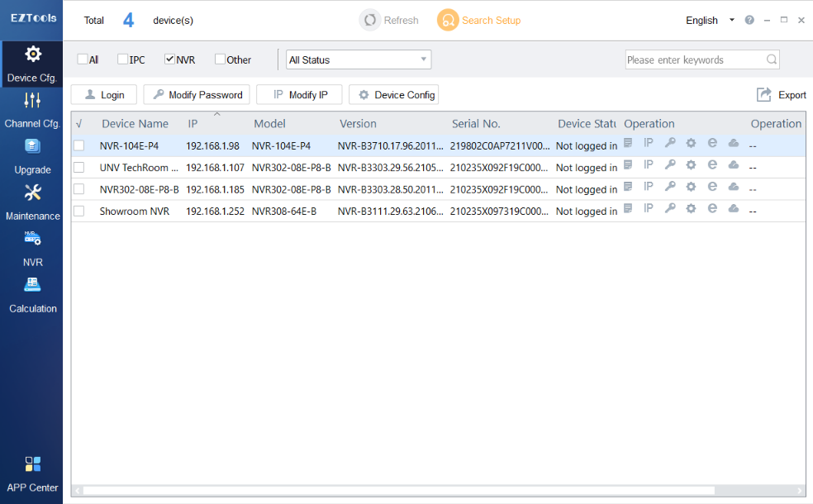
Task: Sort the list by the IP column header
Action: (193, 124)
